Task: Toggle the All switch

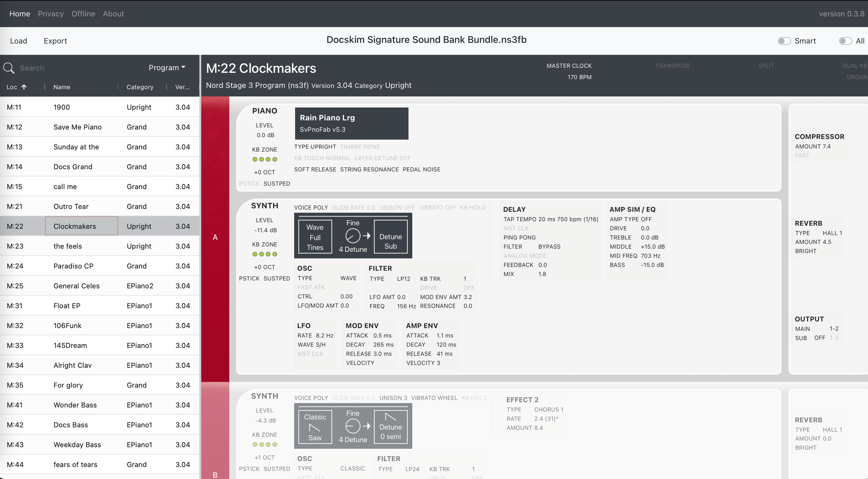Action: click(x=845, y=41)
